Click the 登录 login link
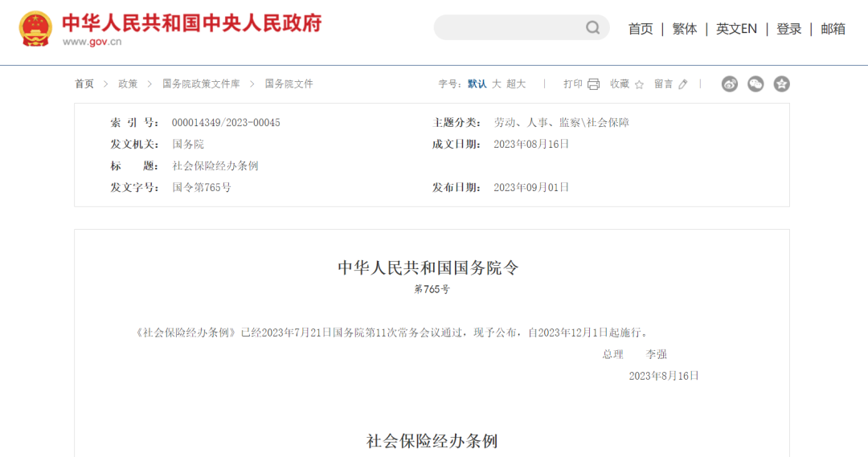The height and width of the screenshot is (457, 868). pyautogui.click(x=789, y=29)
